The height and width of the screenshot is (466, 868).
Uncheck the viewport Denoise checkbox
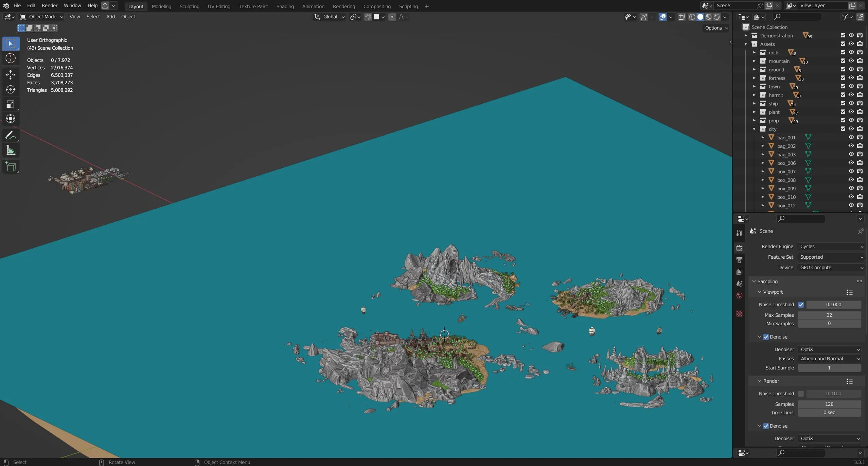click(766, 337)
